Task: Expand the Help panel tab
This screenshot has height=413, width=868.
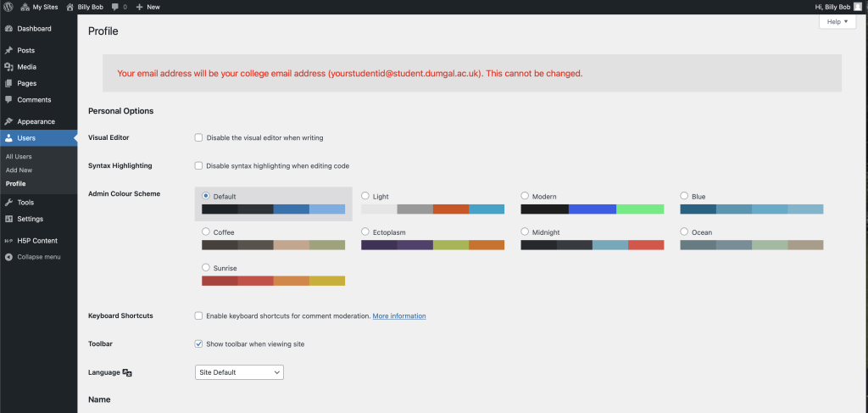Action: 837,21
